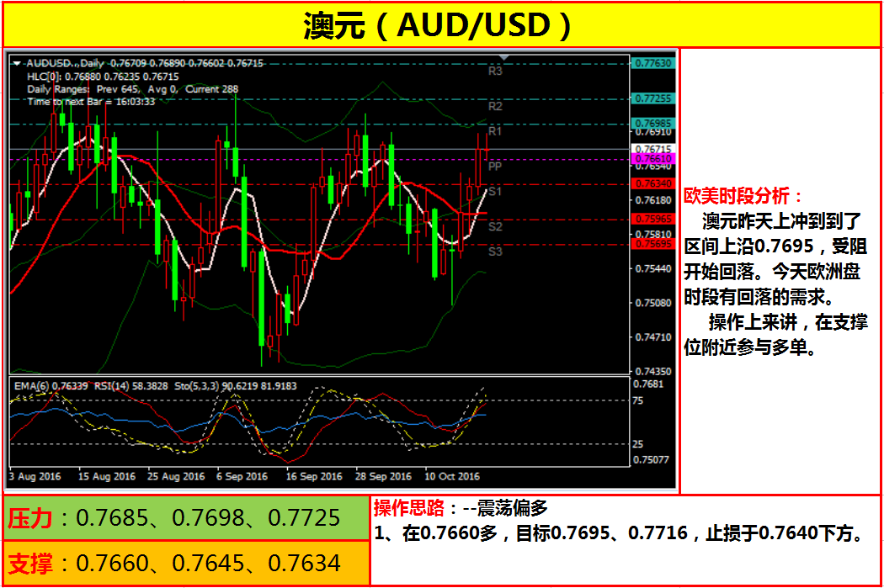Click the 0.74350 axis value
This screenshot has width=884, height=588.
[x=652, y=372]
